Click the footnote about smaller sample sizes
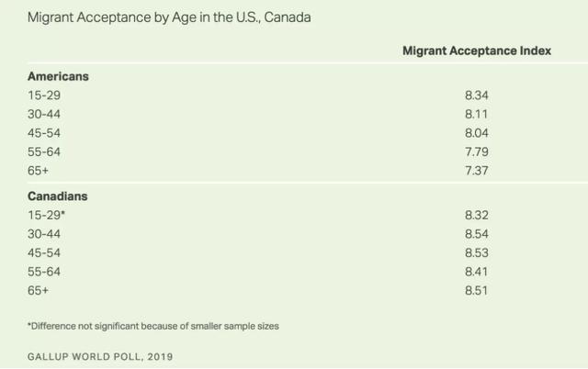 click(x=153, y=326)
